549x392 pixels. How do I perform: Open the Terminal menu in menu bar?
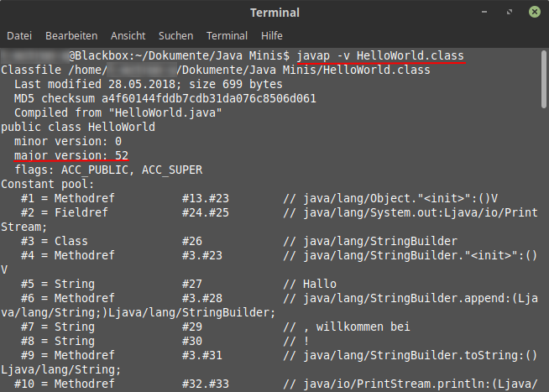(227, 36)
